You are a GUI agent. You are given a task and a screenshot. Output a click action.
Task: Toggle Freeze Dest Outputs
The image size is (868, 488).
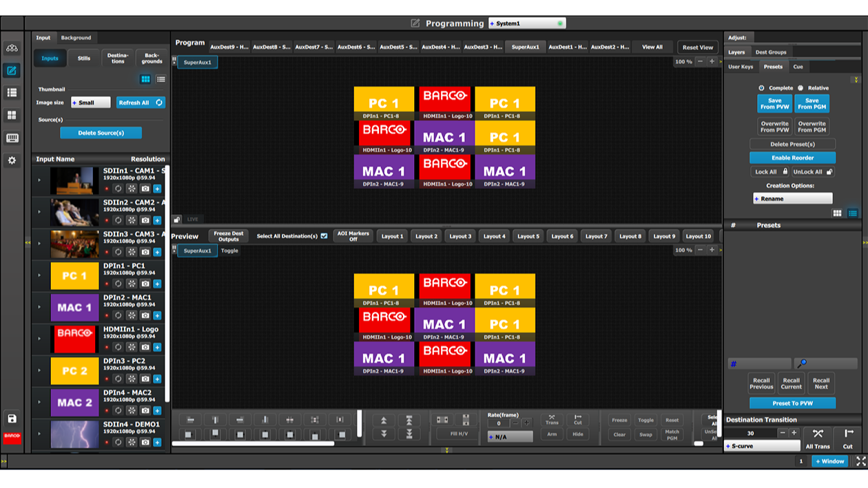[x=229, y=236]
